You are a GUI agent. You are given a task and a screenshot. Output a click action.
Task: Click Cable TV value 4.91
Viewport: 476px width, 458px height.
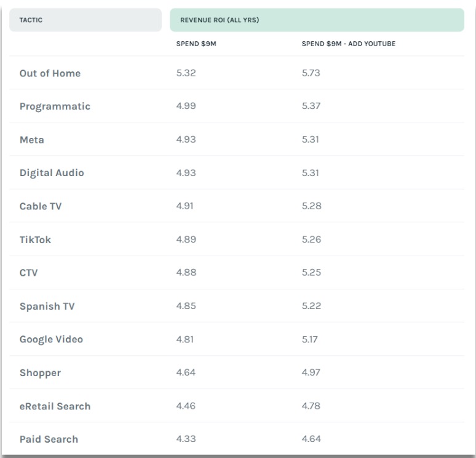coord(185,206)
